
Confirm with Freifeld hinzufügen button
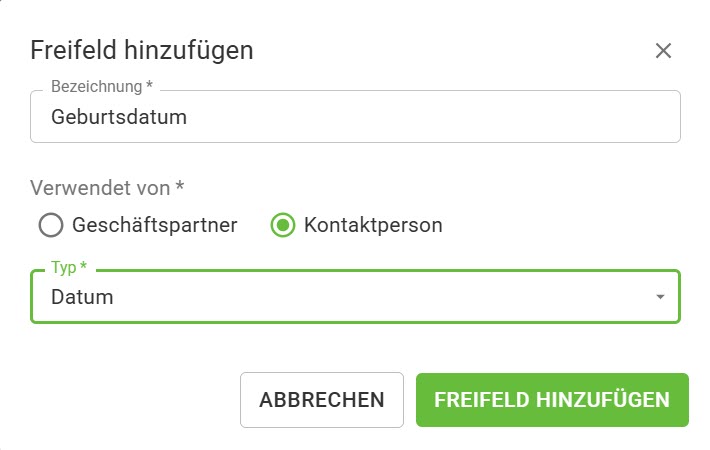tap(552, 400)
